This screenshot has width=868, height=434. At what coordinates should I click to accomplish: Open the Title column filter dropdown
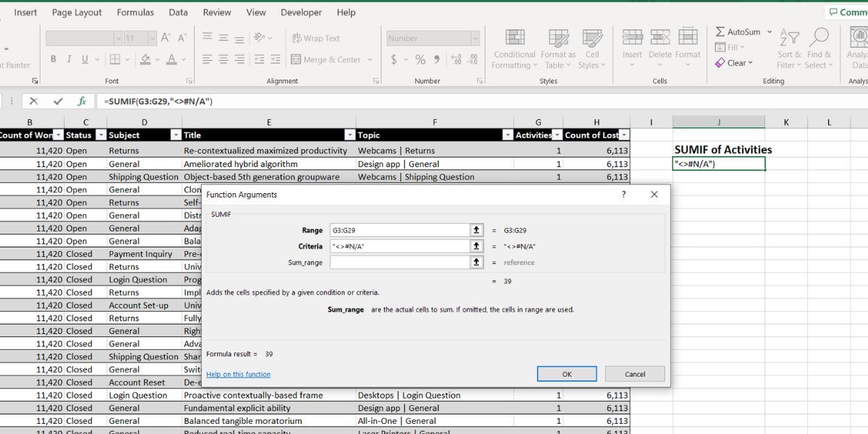pyautogui.click(x=350, y=135)
